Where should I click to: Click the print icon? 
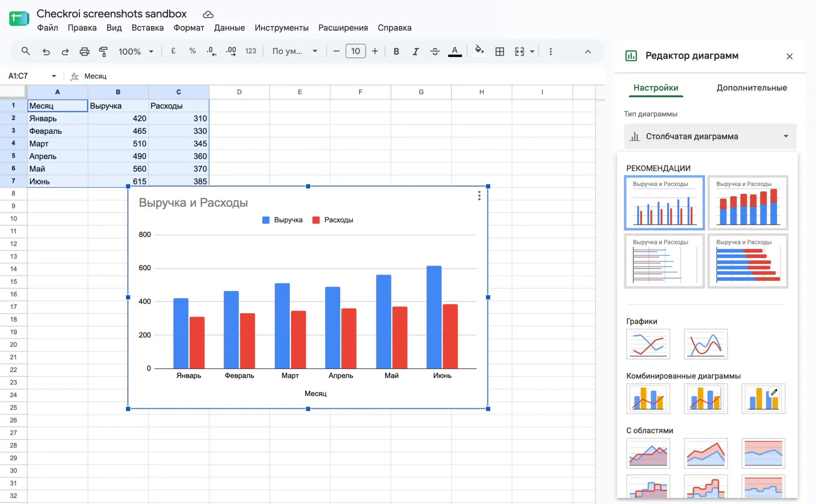[85, 51]
